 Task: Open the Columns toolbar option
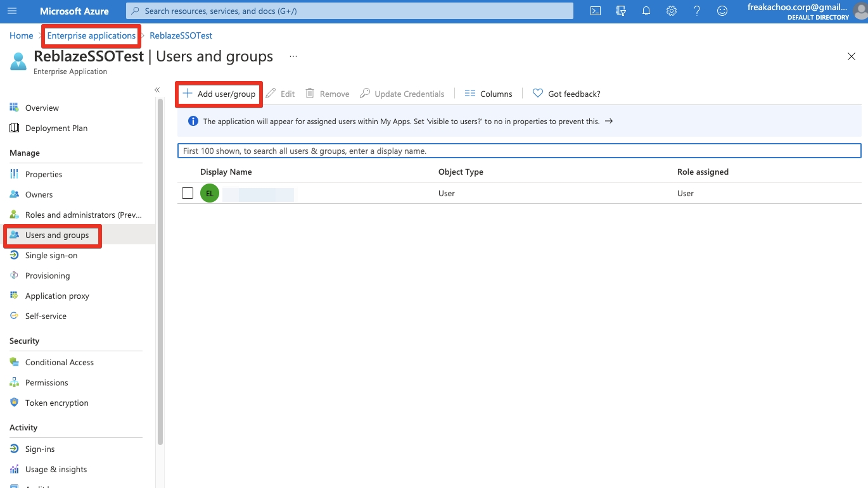coord(488,94)
